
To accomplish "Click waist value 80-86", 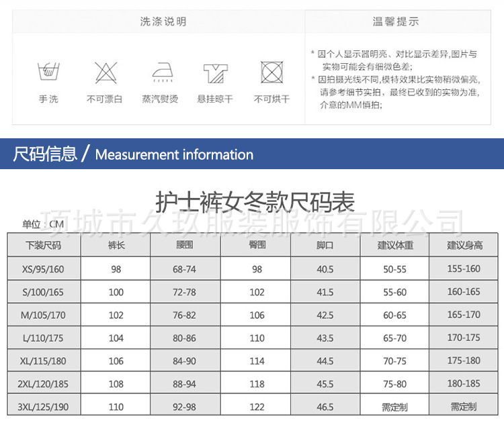I will point(184,338).
